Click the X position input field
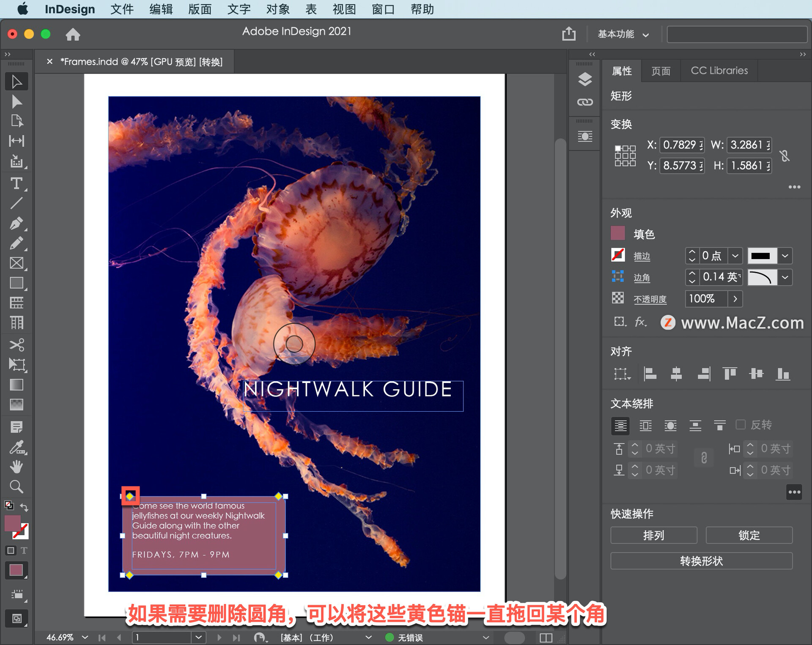This screenshot has width=812, height=645. 682,145
